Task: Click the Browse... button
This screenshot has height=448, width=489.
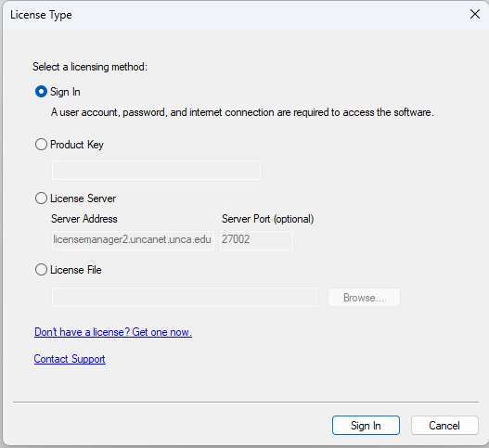Action: (364, 298)
